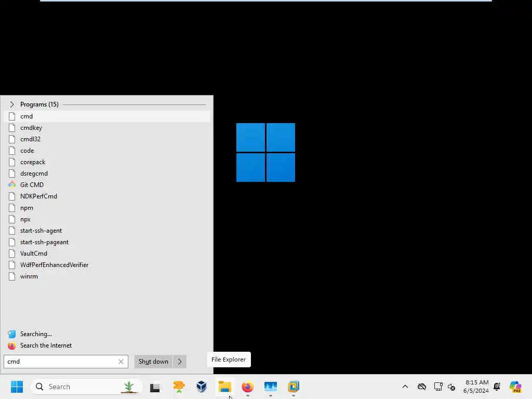Click the file icon beside dsregcmd
This screenshot has height=399, width=532.
pyautogui.click(x=12, y=174)
